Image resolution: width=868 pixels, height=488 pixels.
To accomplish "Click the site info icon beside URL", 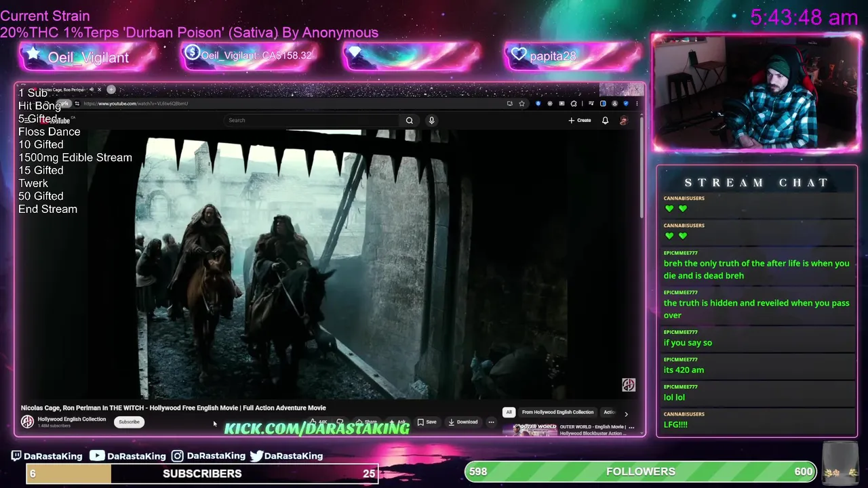I will (x=77, y=104).
